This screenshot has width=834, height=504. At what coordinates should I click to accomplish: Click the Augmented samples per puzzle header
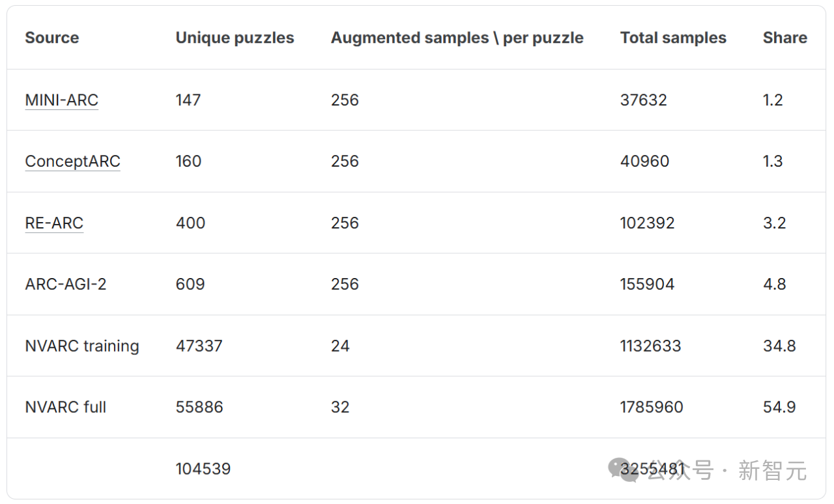pos(457,38)
